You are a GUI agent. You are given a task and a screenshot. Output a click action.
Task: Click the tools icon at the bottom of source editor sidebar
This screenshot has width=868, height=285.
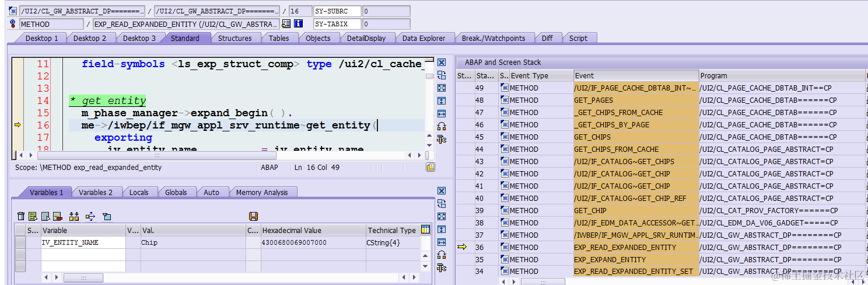click(442, 139)
